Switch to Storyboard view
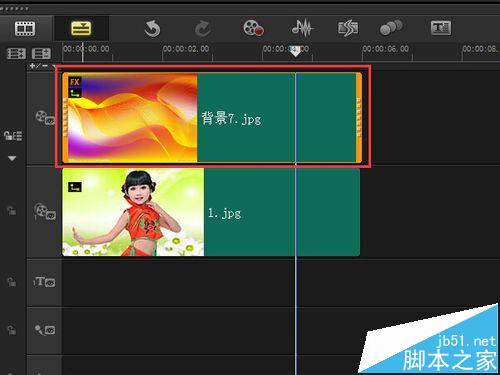Viewport: 500px width, 375px height. [25, 28]
